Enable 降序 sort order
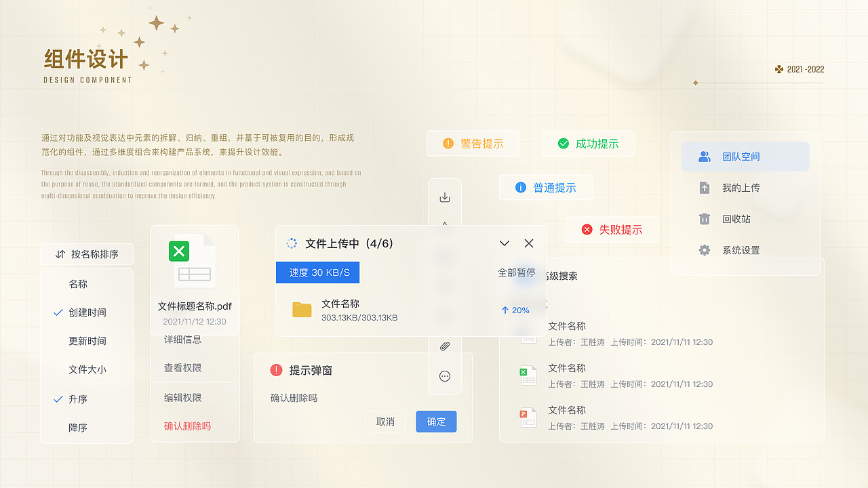This screenshot has height=488, width=868. [x=77, y=427]
